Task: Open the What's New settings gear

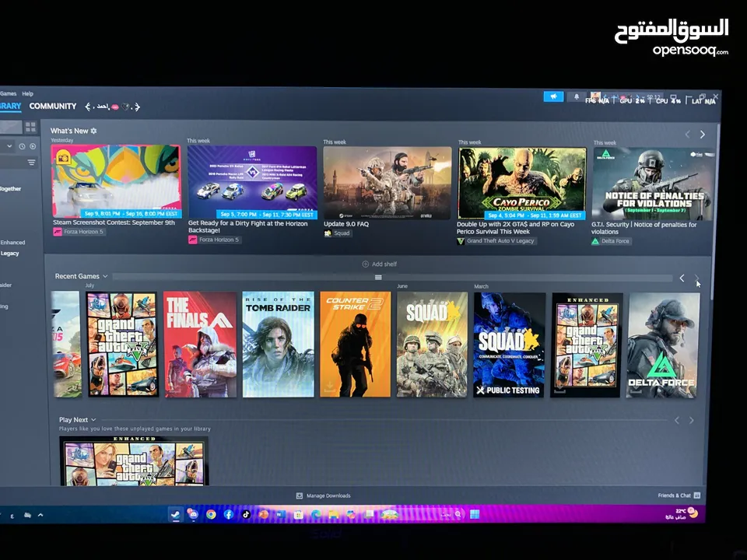Action: pos(93,131)
